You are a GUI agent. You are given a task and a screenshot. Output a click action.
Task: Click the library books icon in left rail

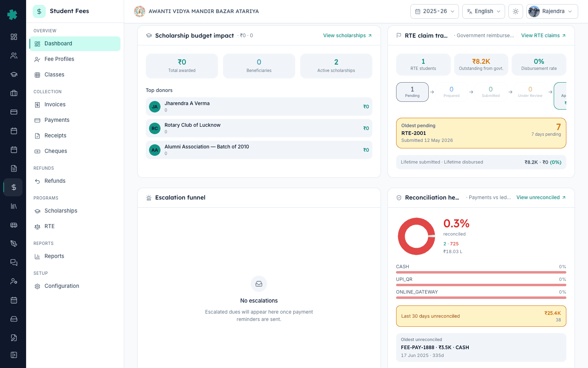click(x=13, y=206)
